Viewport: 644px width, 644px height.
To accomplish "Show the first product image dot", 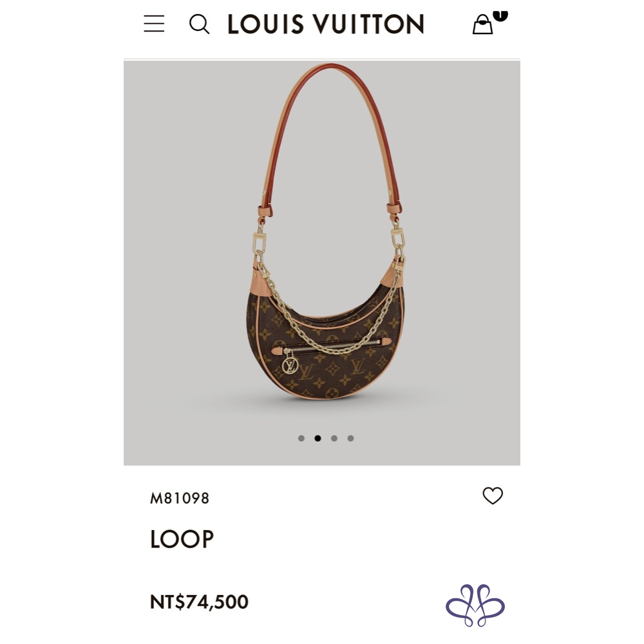I will click(301, 439).
